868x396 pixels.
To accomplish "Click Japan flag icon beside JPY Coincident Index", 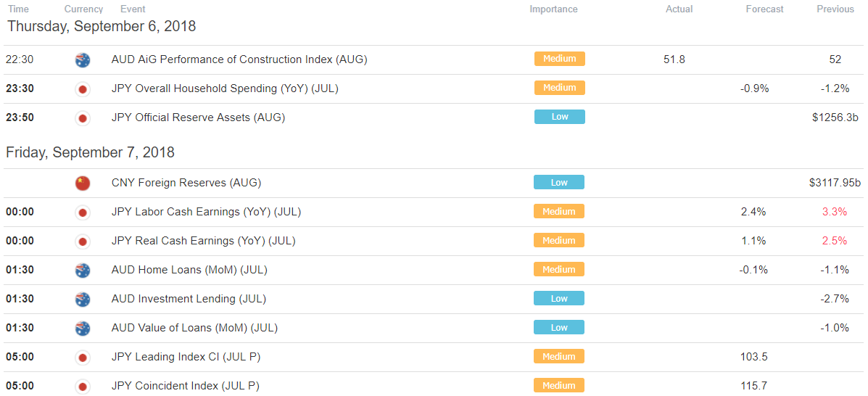I will [x=83, y=386].
